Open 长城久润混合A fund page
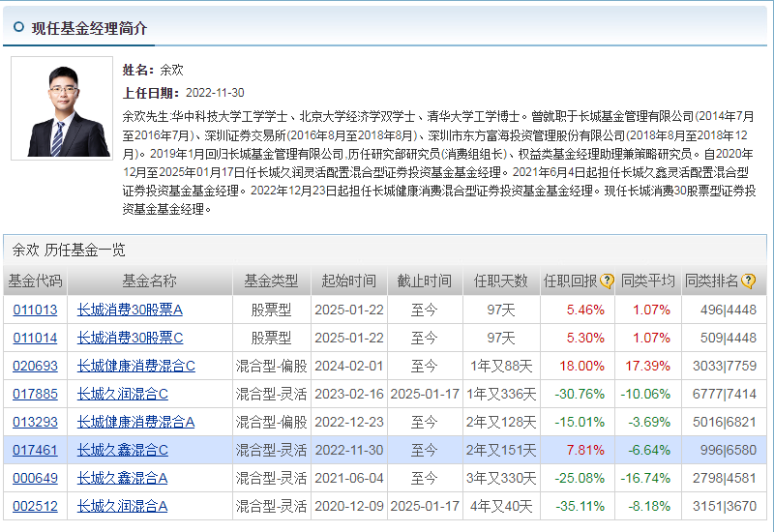774x532 pixels. (x=123, y=506)
